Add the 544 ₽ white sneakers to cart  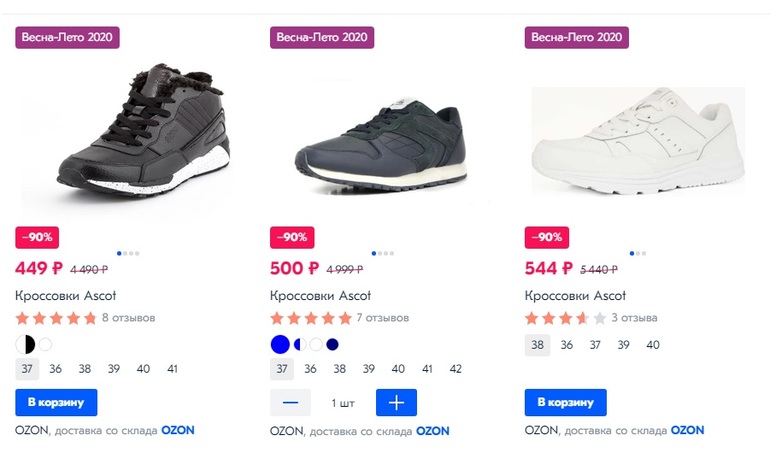click(x=565, y=402)
